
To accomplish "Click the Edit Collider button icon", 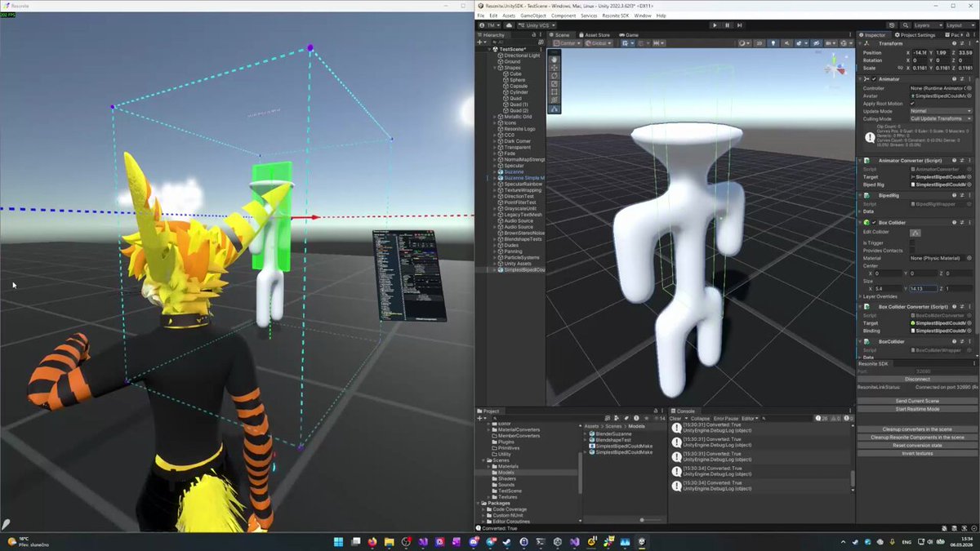I will point(915,233).
